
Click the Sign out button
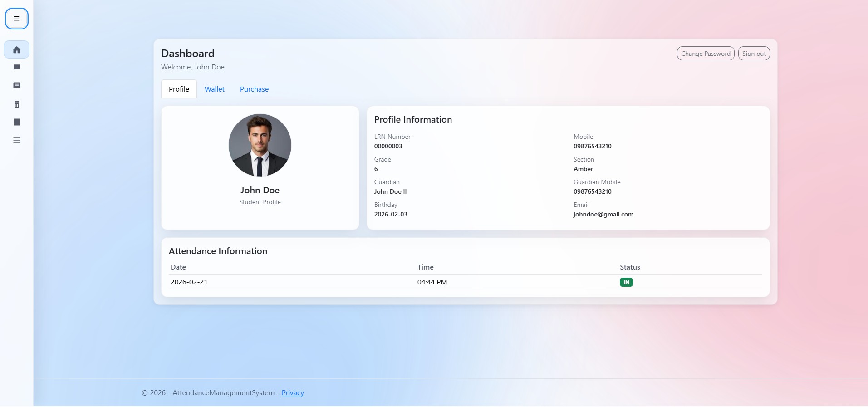point(754,54)
